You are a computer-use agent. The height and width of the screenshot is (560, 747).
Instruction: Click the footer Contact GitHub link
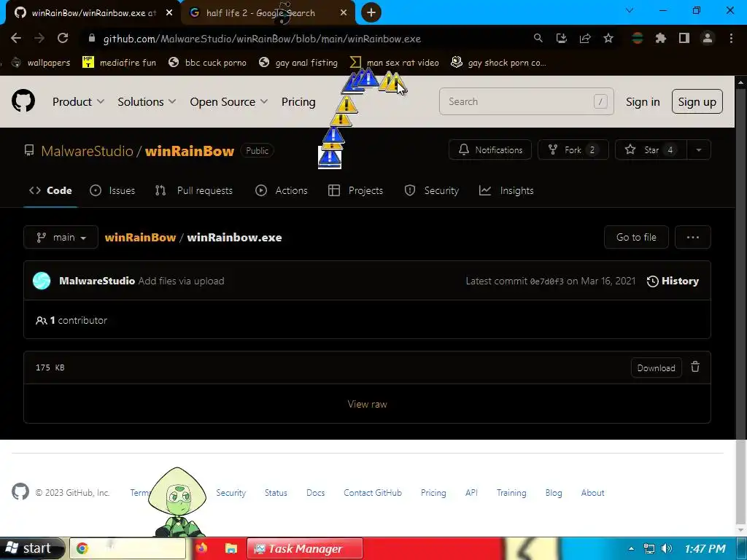click(373, 492)
